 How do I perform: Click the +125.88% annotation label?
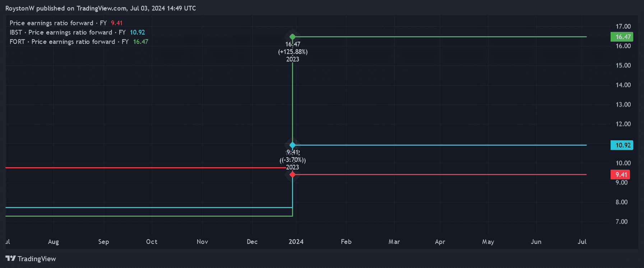pyautogui.click(x=293, y=52)
